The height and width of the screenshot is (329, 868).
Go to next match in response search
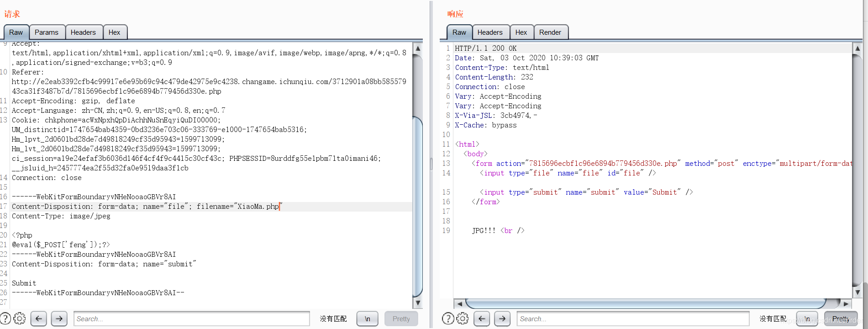502,318
